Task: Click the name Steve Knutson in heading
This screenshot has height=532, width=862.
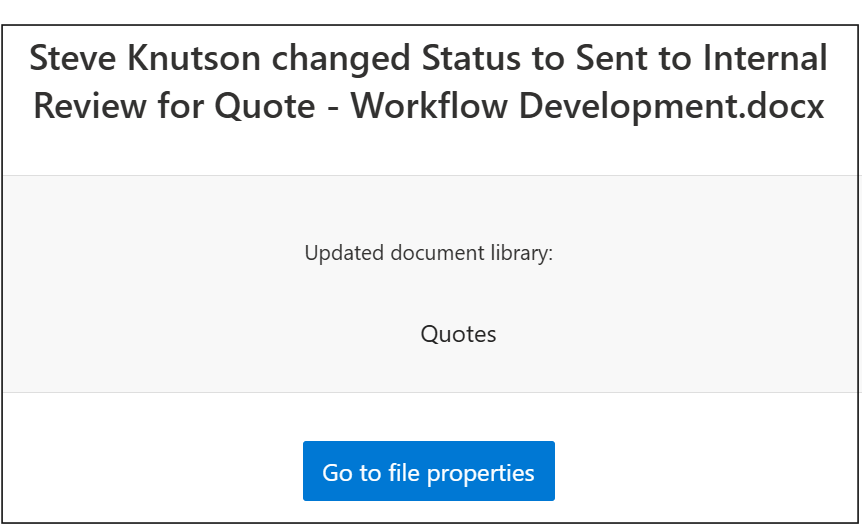Action: (x=142, y=58)
